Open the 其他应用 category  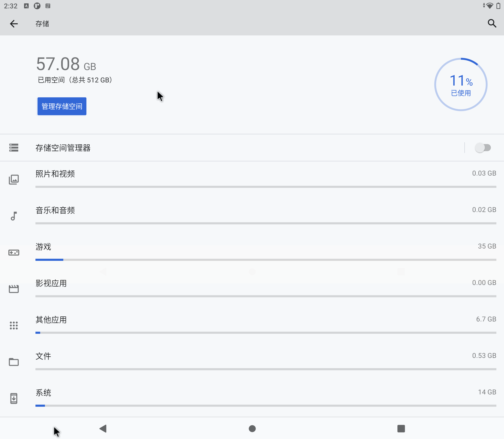coord(252,326)
